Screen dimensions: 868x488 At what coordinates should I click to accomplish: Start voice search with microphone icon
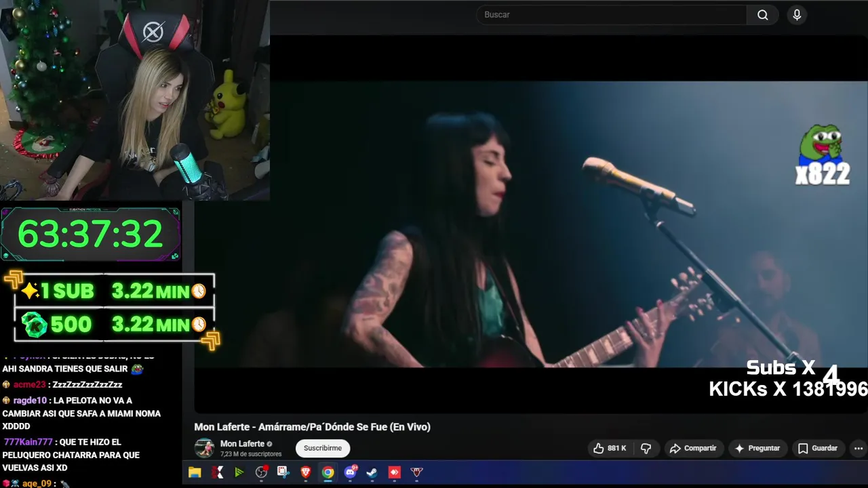[797, 15]
